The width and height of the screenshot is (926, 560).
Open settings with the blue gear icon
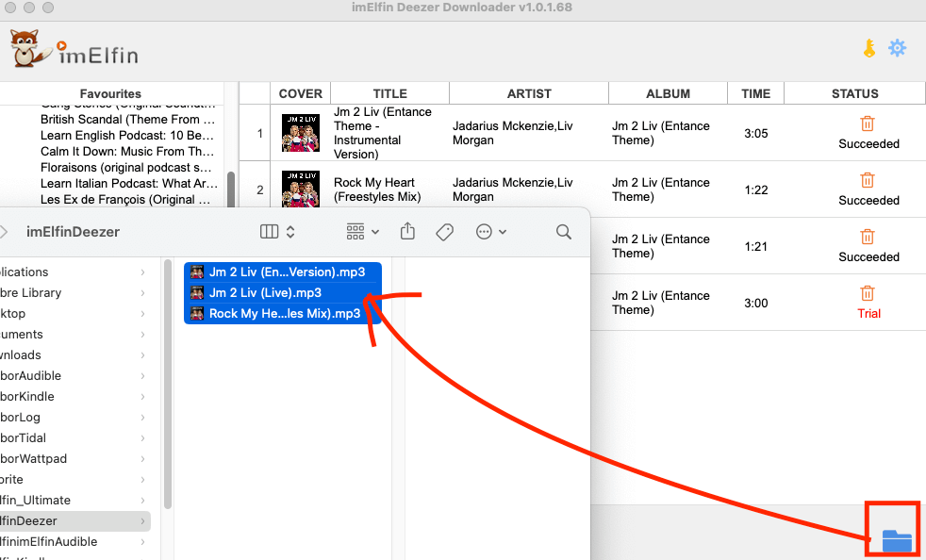click(x=897, y=48)
